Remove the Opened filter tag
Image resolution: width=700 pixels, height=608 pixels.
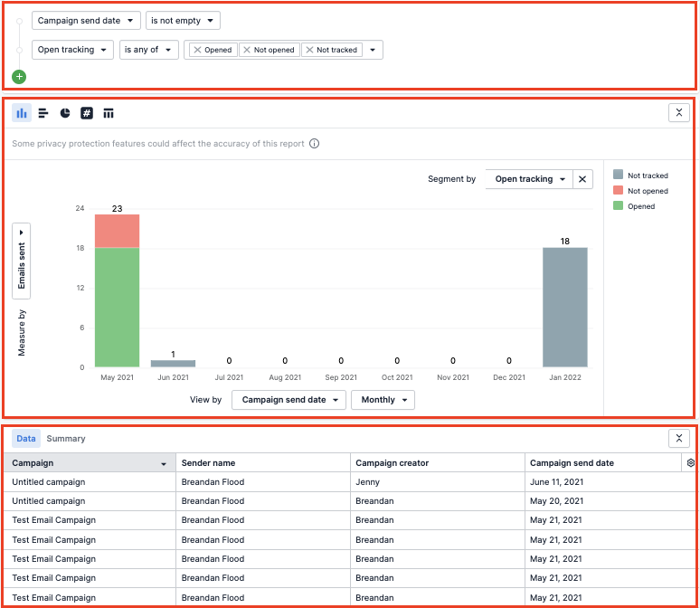tap(197, 50)
